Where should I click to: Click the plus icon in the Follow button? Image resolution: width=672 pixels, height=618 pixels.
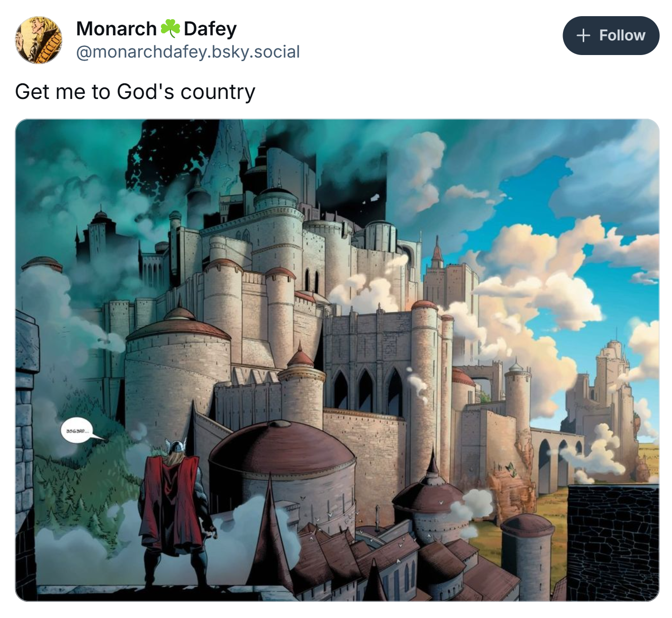click(x=583, y=35)
